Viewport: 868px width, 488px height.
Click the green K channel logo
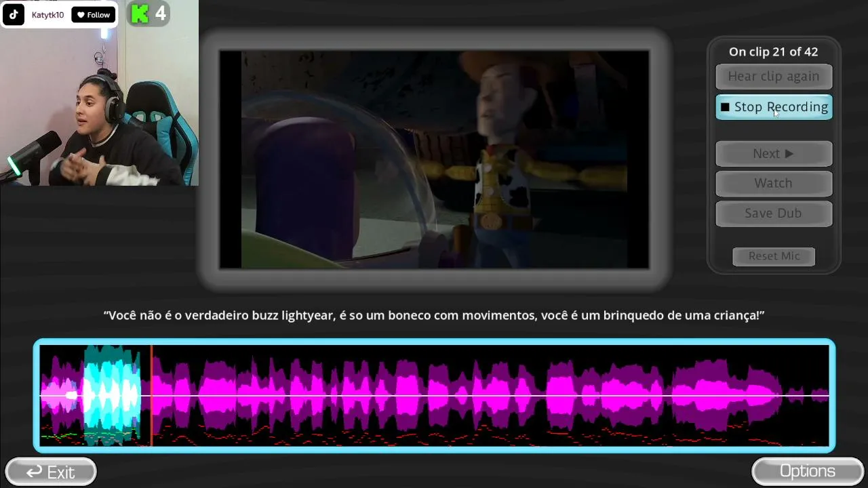[140, 14]
